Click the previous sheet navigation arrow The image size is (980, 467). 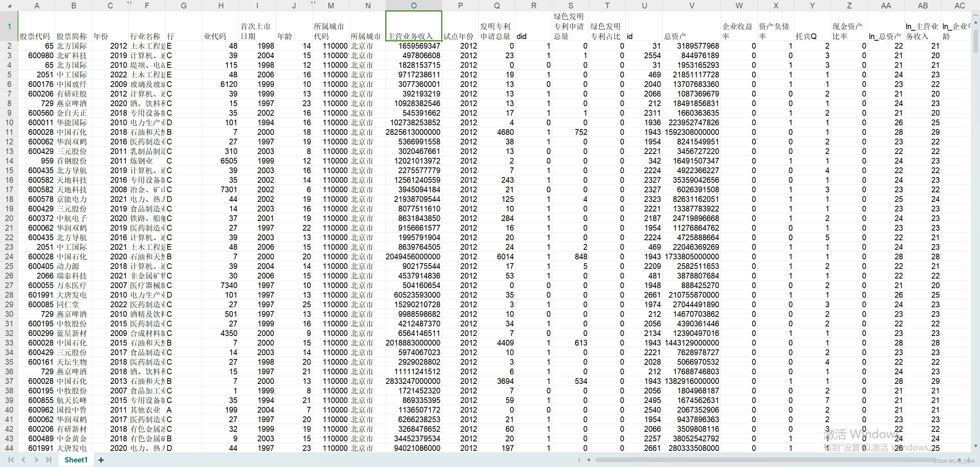pyautogui.click(x=24, y=460)
